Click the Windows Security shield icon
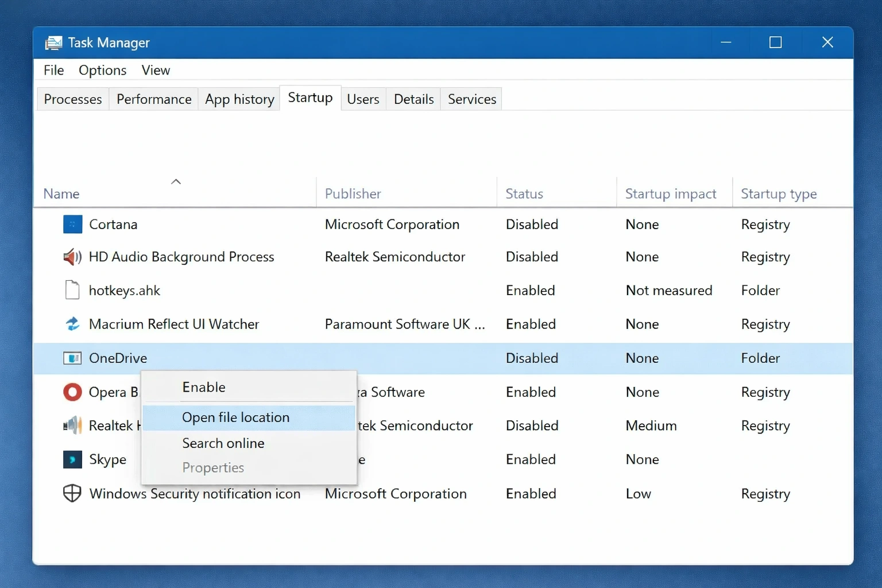Viewport: 882px width, 588px height. pyautogui.click(x=72, y=493)
